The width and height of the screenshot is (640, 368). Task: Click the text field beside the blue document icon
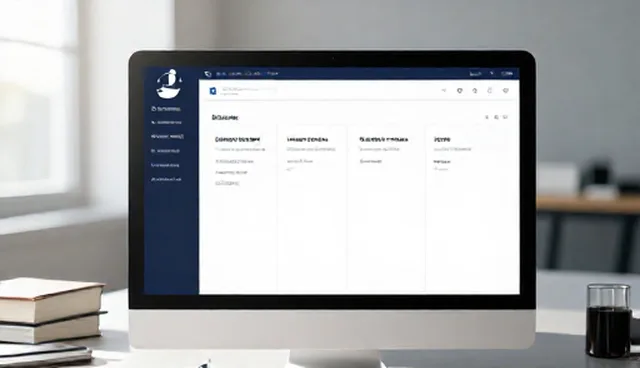click(248, 91)
